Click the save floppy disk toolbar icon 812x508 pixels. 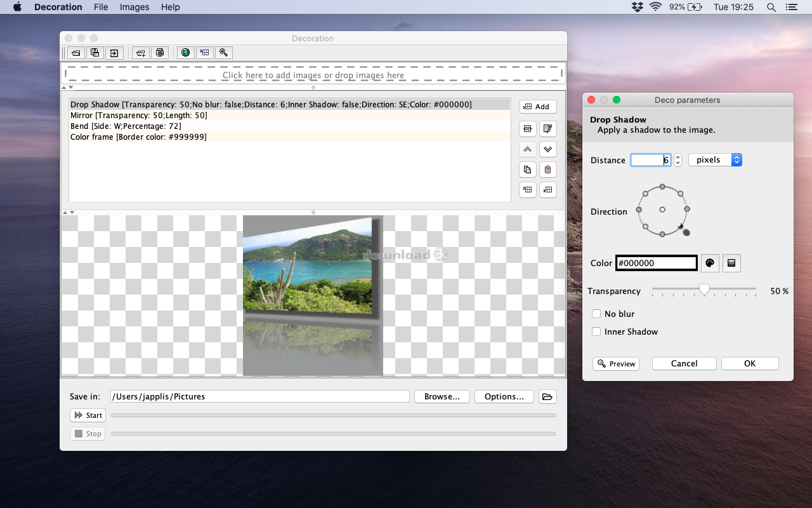(95, 53)
